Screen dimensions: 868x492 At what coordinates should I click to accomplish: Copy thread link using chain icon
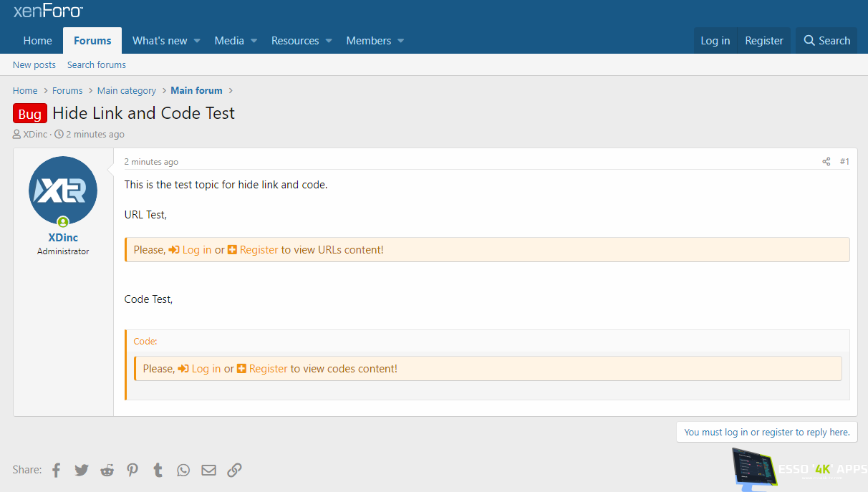[x=234, y=470]
